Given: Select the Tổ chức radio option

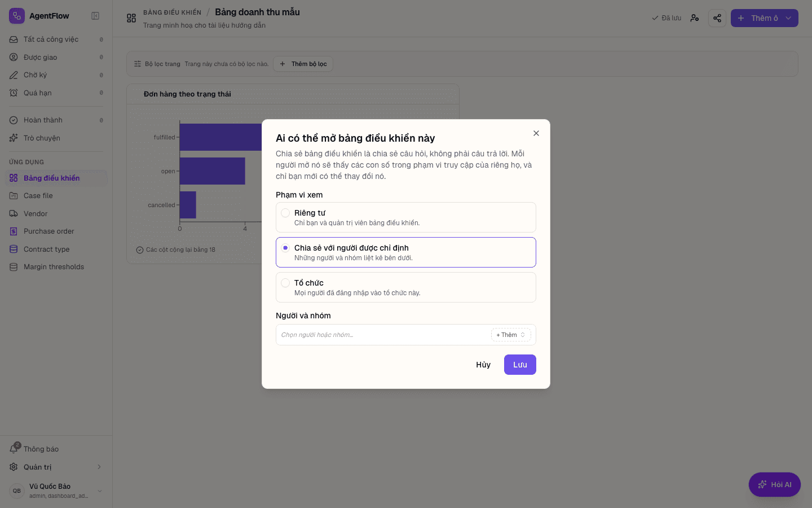Looking at the screenshot, I should (406, 287).
